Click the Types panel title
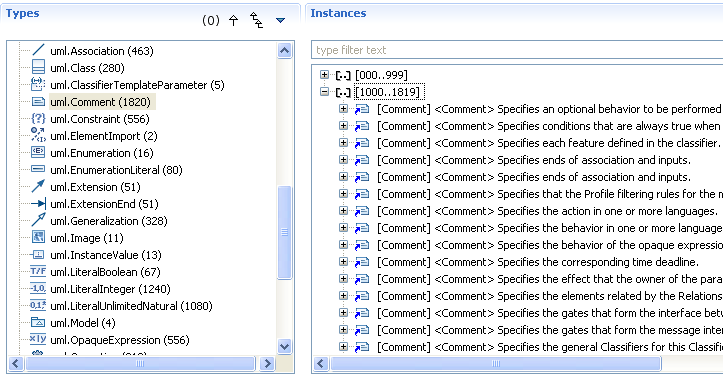The height and width of the screenshot is (379, 723). tap(23, 13)
